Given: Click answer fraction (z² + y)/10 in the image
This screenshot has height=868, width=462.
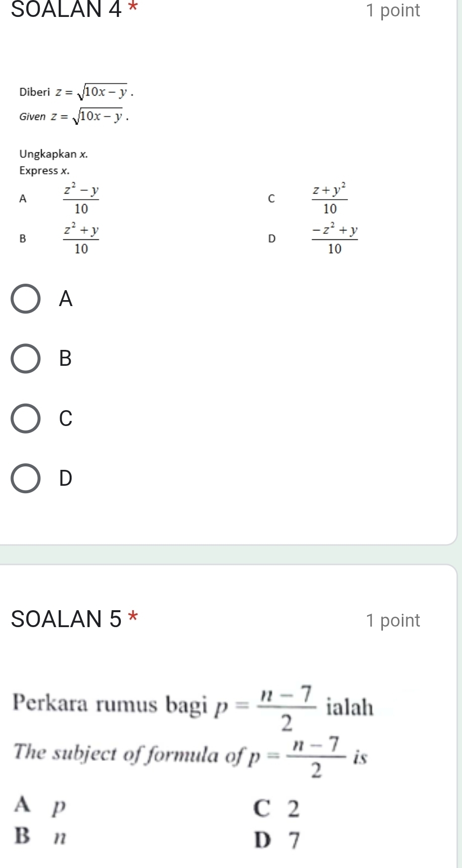Looking at the screenshot, I should pyautogui.click(x=81, y=238).
